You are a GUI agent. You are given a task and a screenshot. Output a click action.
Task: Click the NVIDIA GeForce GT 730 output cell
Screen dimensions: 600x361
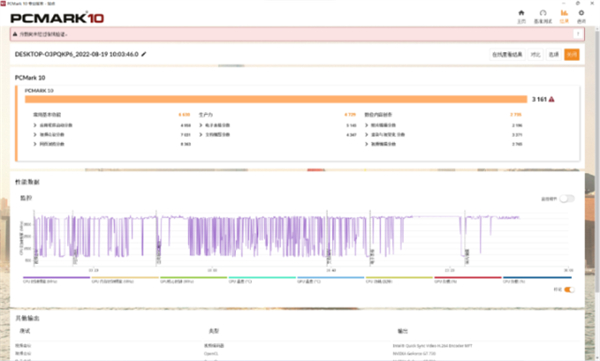tap(414, 353)
